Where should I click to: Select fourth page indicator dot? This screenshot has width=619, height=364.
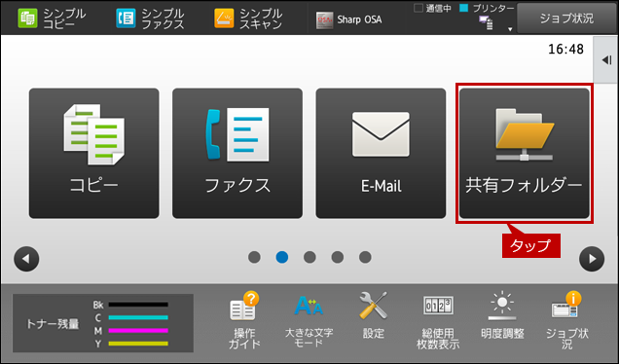337,257
